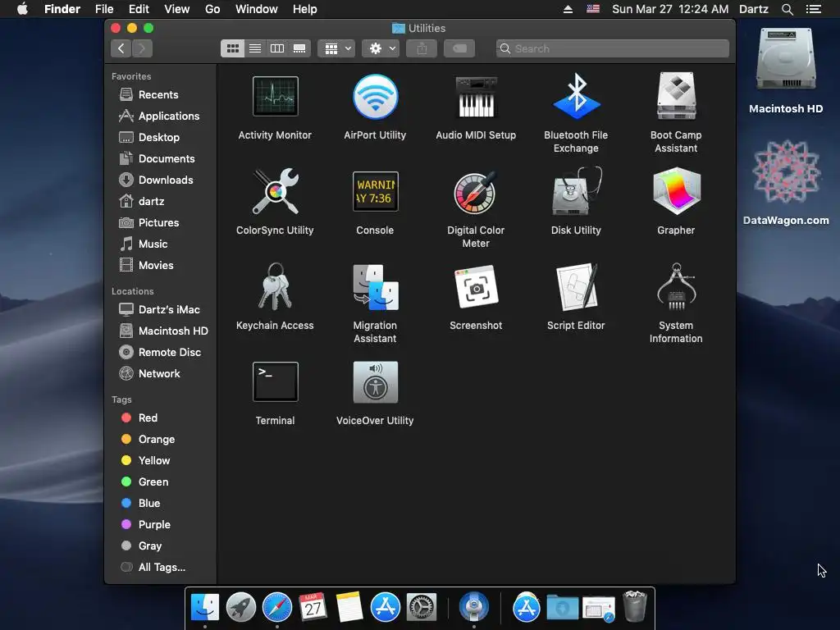
Task: Select Digital Color Meter icon
Action: click(x=476, y=192)
